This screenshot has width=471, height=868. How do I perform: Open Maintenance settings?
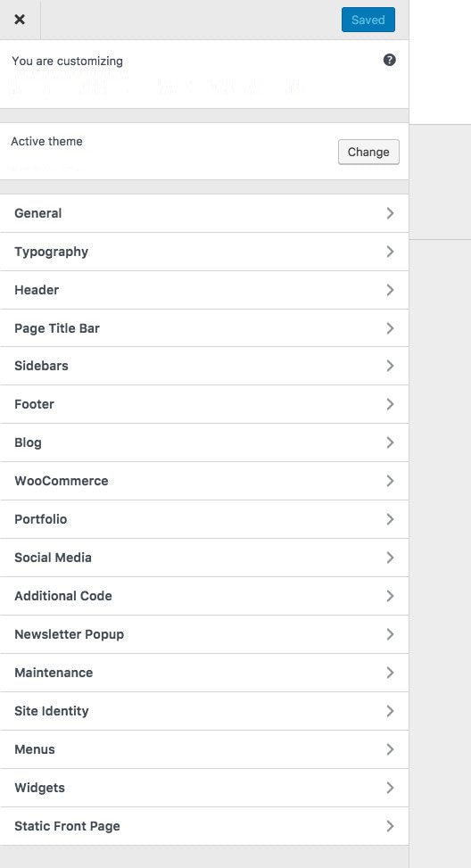[x=204, y=673]
